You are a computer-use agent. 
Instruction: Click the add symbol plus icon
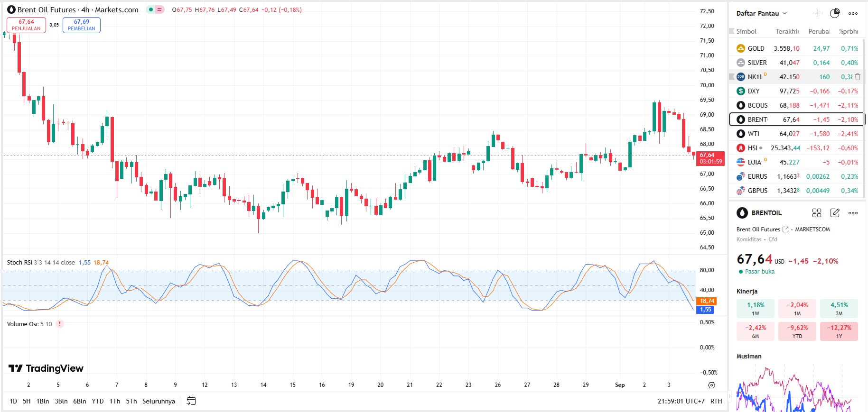[x=817, y=13]
